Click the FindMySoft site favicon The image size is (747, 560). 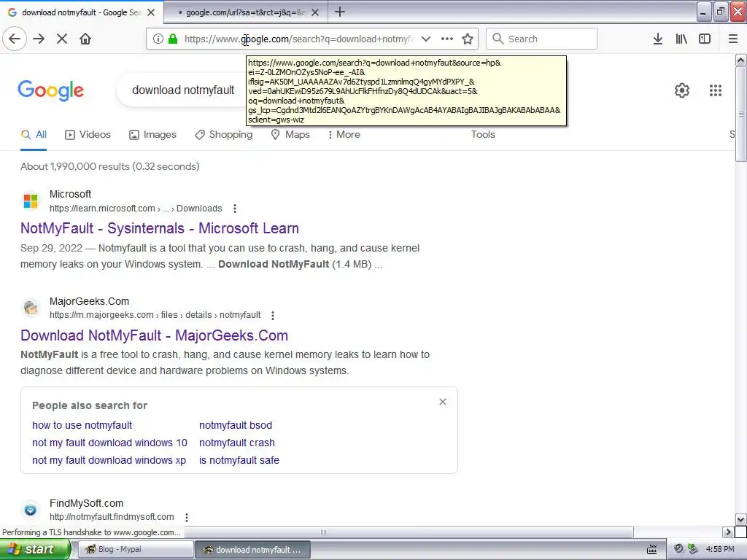click(x=31, y=510)
